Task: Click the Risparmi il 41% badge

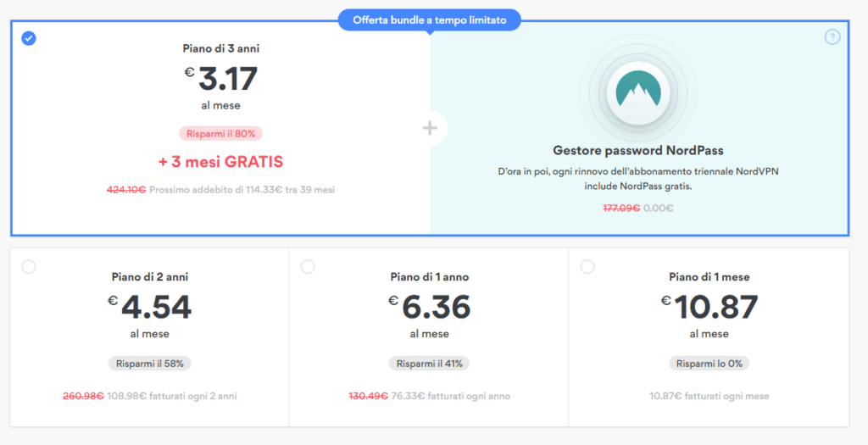Action: tap(430, 364)
